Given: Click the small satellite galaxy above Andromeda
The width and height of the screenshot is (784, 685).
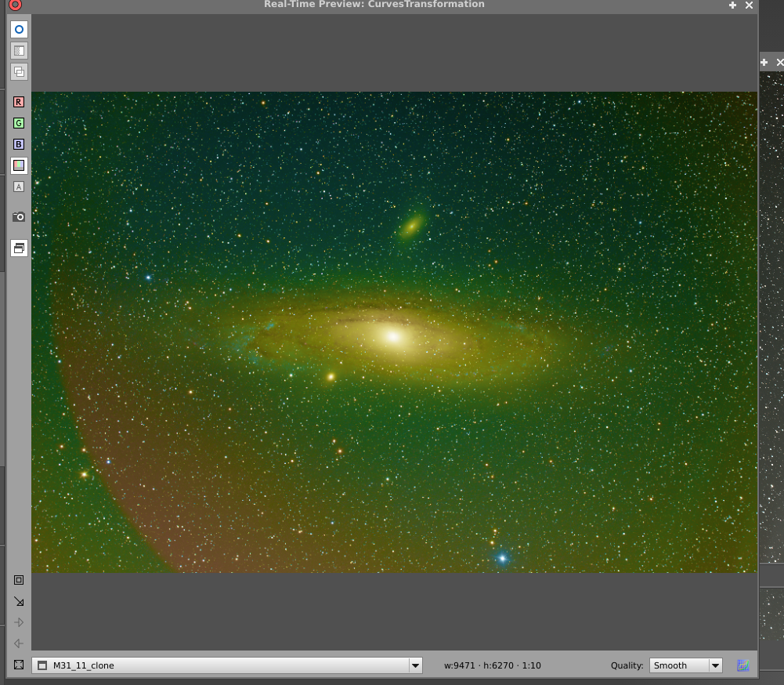Looking at the screenshot, I should tap(411, 227).
